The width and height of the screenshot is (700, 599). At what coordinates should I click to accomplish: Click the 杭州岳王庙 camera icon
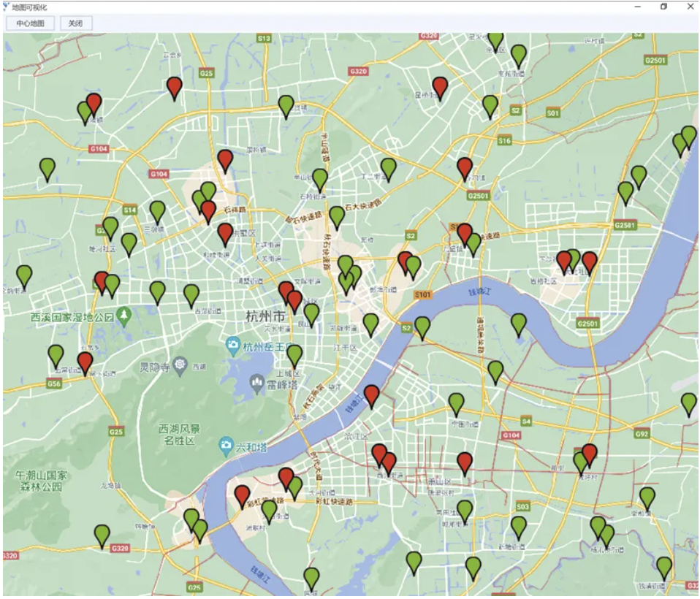(x=232, y=345)
